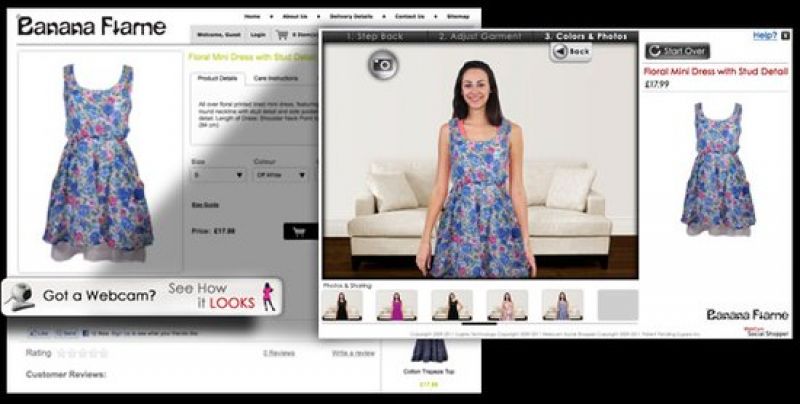Image resolution: width=800 pixels, height=404 pixels.
Task: Click the Back arrow button in the viewer
Action: (571, 52)
